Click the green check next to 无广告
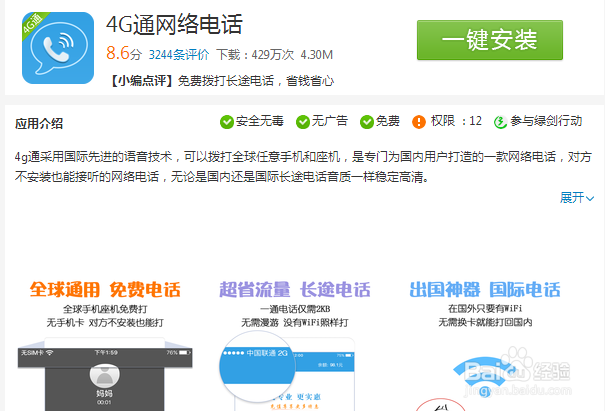The image size is (605, 411). coord(302,122)
